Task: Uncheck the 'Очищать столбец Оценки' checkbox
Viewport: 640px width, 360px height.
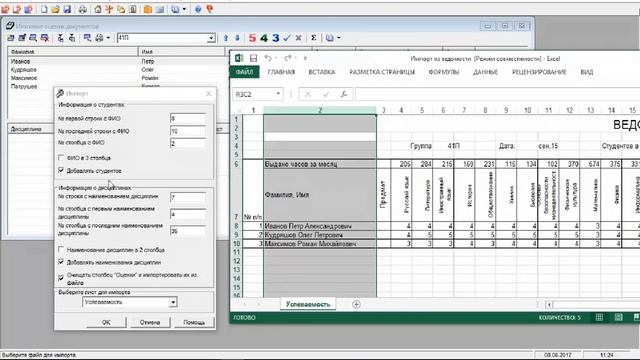Action: point(61,278)
